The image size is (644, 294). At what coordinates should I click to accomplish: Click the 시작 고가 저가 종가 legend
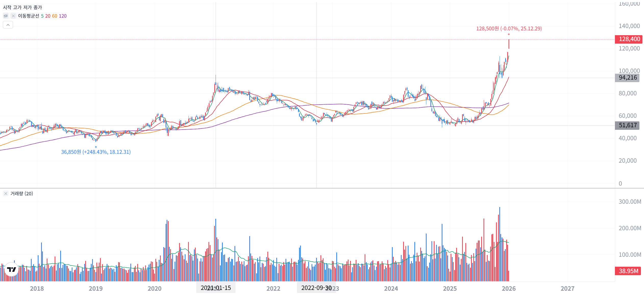(x=22, y=7)
